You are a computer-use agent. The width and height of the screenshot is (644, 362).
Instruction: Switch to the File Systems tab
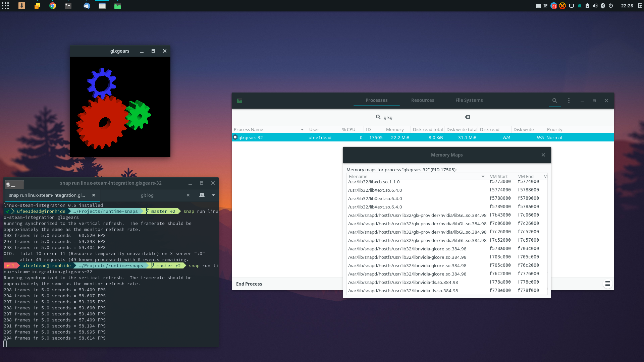click(469, 100)
